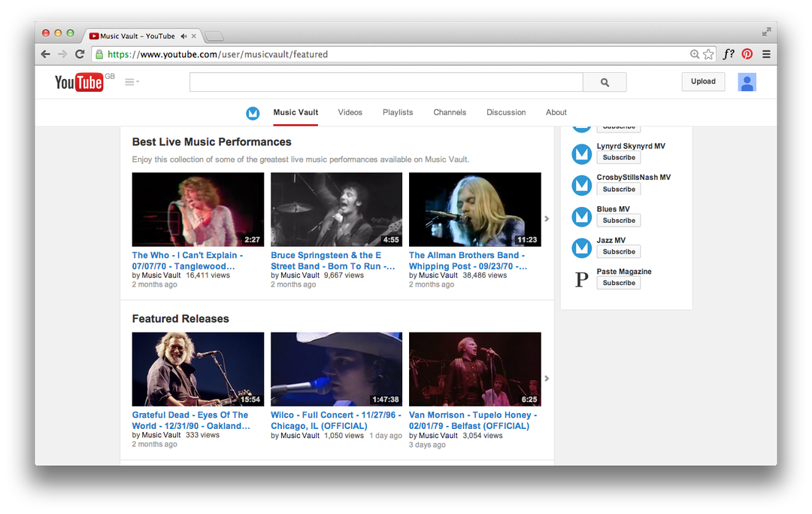Show next Featured Releases videos
Viewport: 812px width, 514px height.
click(547, 379)
